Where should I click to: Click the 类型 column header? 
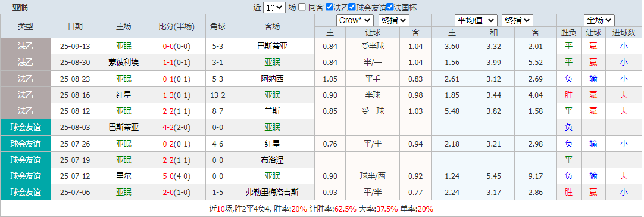26,26
